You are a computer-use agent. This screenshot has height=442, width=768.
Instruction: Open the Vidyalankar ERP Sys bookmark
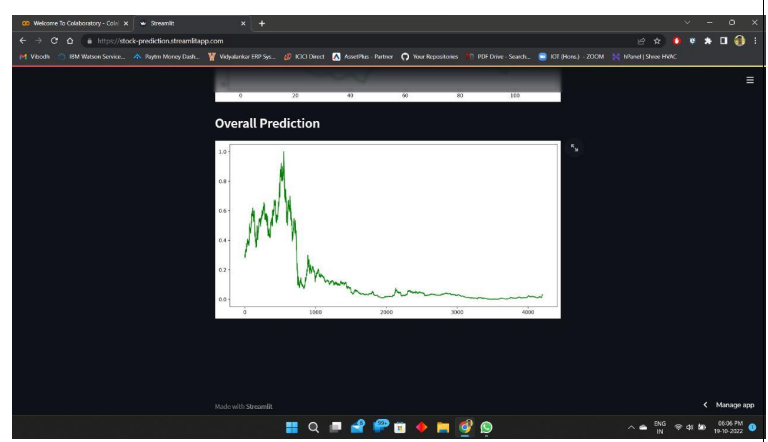(242, 57)
